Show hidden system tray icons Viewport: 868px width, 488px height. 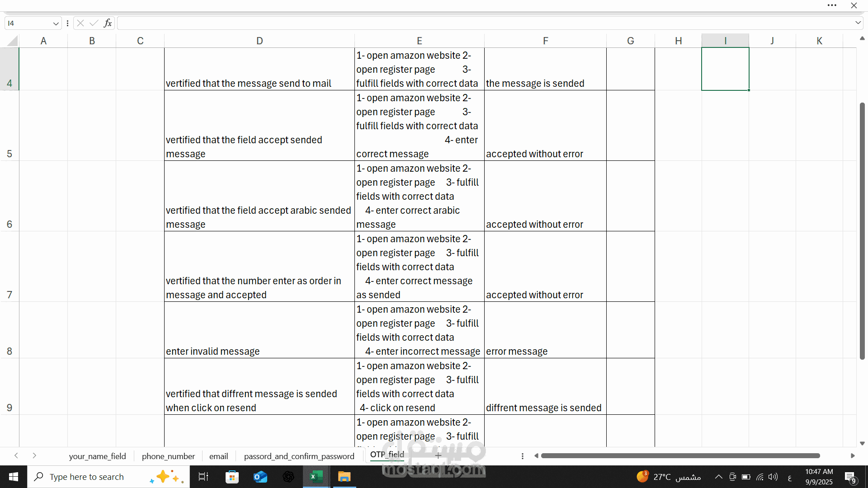click(x=718, y=477)
